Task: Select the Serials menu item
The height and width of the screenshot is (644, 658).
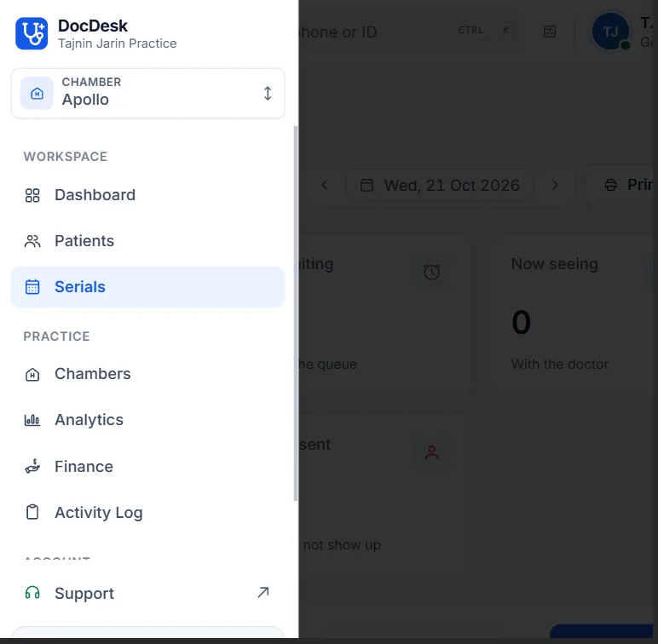Action: tap(147, 287)
